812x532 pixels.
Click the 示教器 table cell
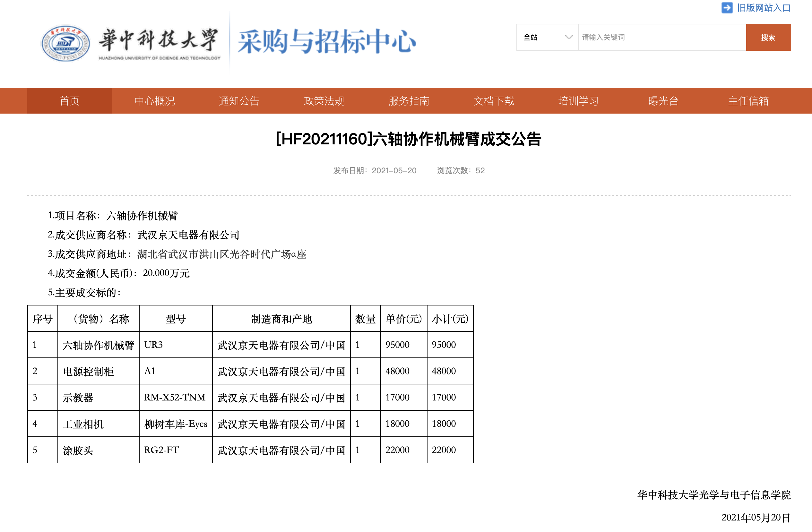99,397
